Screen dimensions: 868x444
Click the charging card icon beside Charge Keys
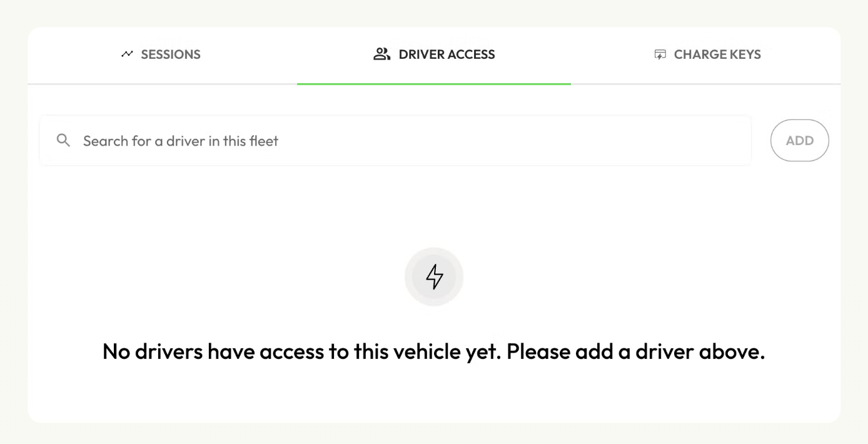point(660,54)
